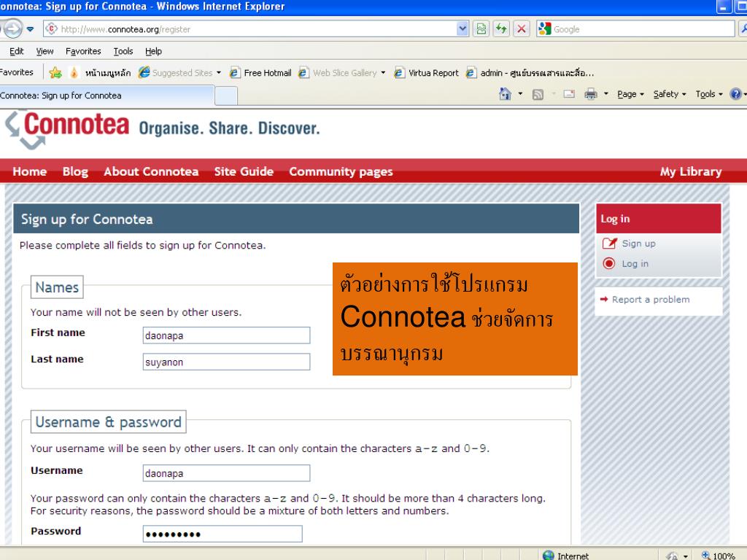Open the Favorites menu
Viewport: 747px width, 560px height.
(83, 51)
